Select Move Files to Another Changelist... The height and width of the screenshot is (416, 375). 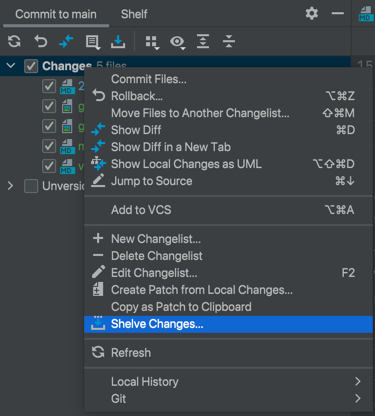tap(228, 113)
